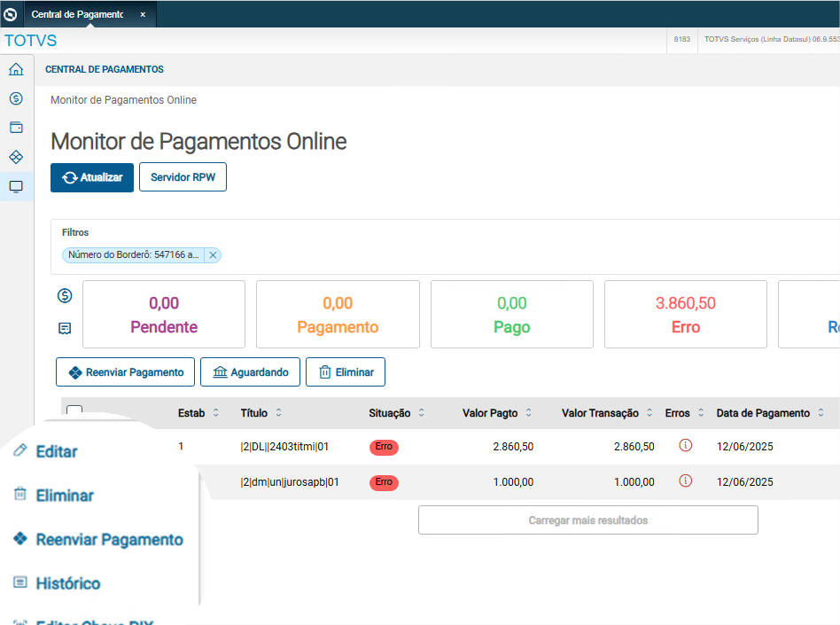Click Reenviar Pagamento toolbar button
The height and width of the screenshot is (625, 840).
tap(125, 372)
